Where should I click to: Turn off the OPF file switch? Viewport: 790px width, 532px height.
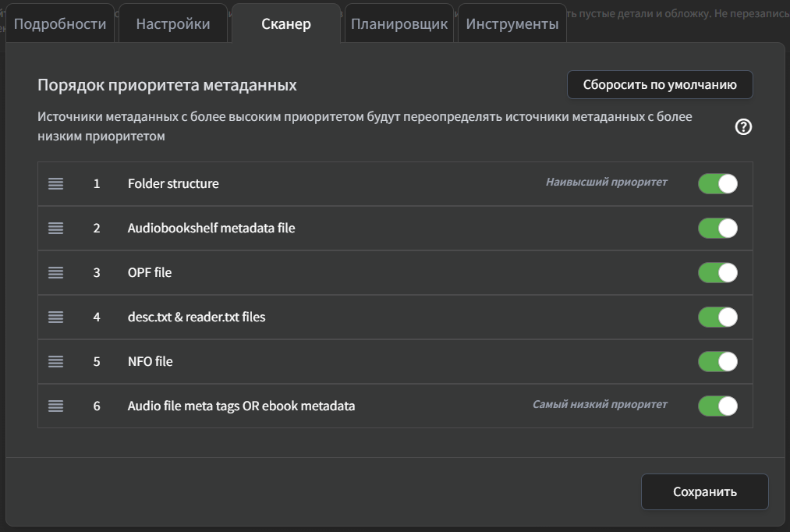pyautogui.click(x=717, y=273)
